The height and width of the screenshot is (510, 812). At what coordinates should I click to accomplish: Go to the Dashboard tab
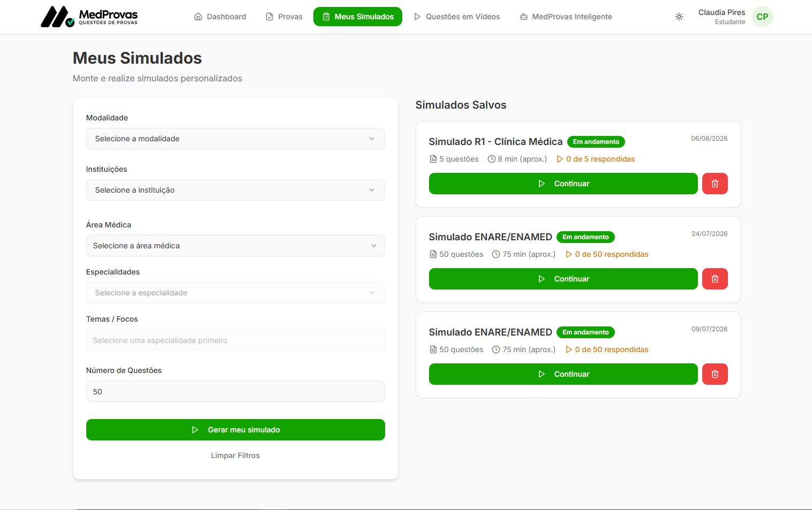[220, 17]
